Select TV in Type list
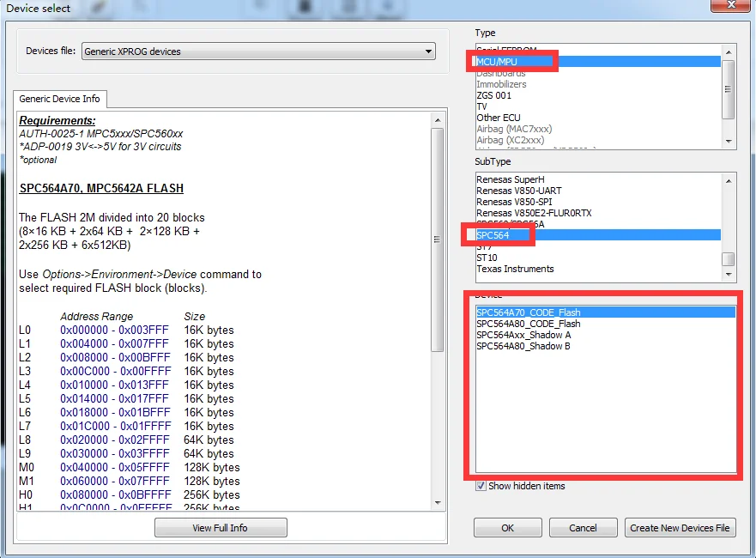The width and height of the screenshot is (756, 558). [598, 106]
